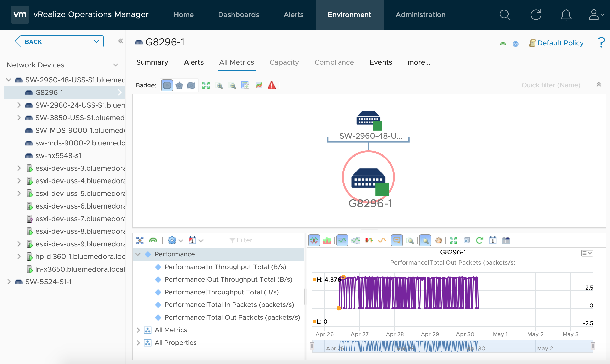
Task: Toggle zoom the view mode
Action: point(425,240)
